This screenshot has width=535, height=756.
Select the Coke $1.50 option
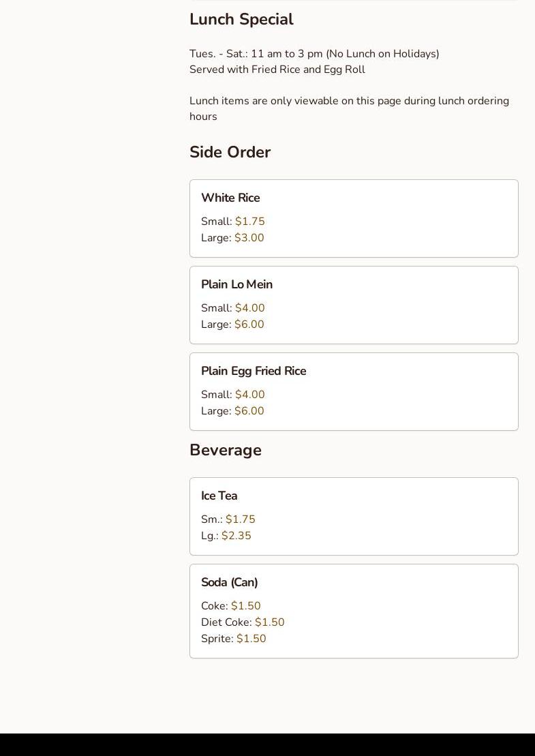(x=245, y=606)
